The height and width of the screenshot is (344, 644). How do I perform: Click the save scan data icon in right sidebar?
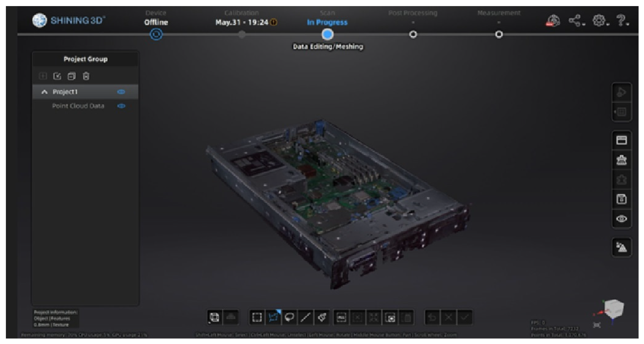(621, 199)
